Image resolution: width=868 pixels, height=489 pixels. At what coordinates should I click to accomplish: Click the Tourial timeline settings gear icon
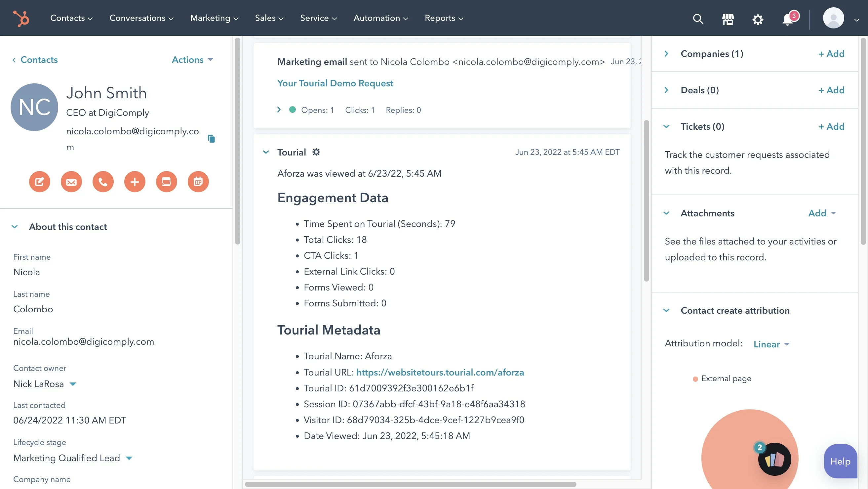pos(316,152)
